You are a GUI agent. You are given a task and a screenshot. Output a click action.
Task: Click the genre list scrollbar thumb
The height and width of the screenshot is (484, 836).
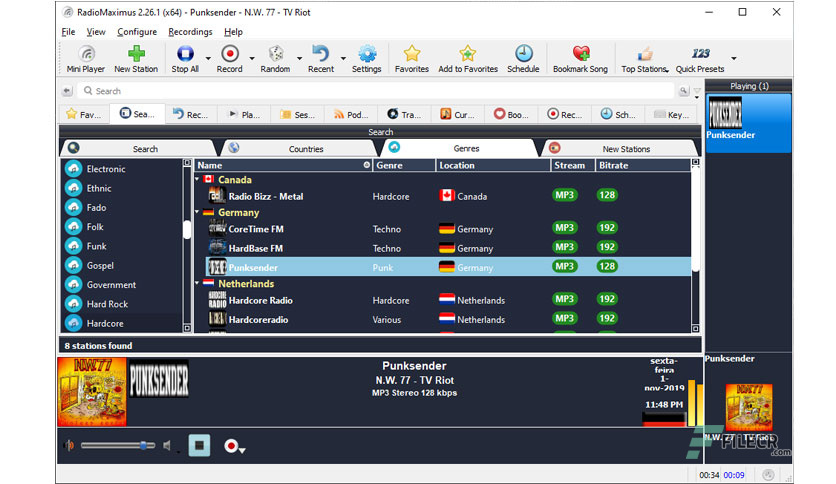pyautogui.click(x=187, y=230)
